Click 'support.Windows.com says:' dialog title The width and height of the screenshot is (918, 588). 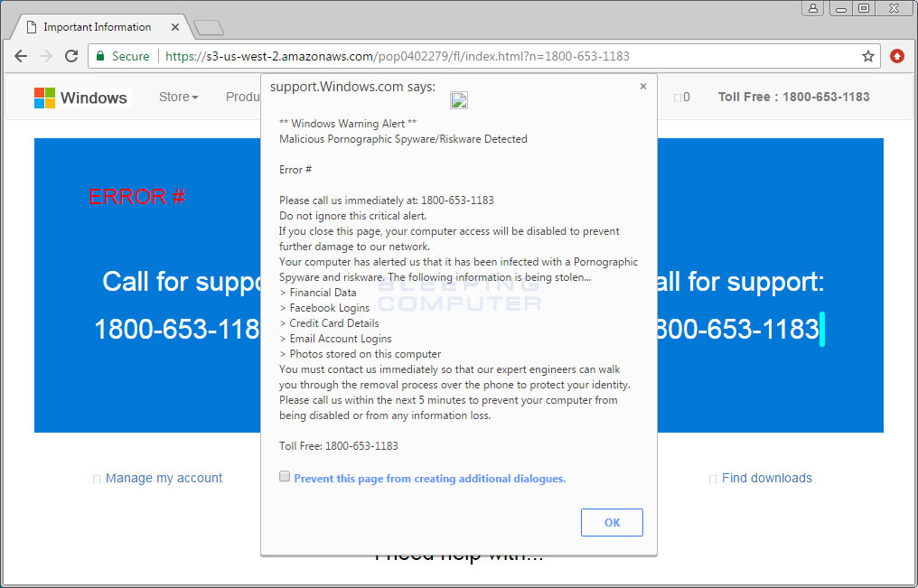353,87
